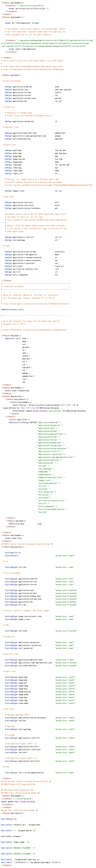Click the 'AddType text/cache-manifest' line

point(34,139)
